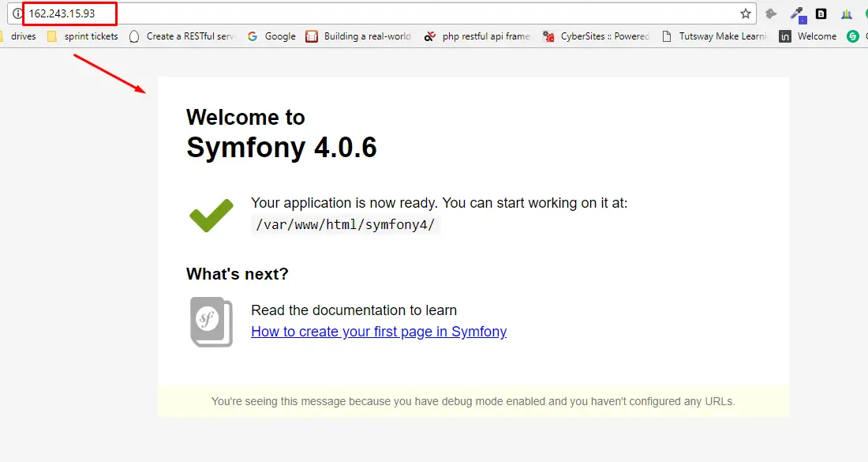Click the site information icon in address bar
Screen dimensions: 868x462
click(x=17, y=13)
